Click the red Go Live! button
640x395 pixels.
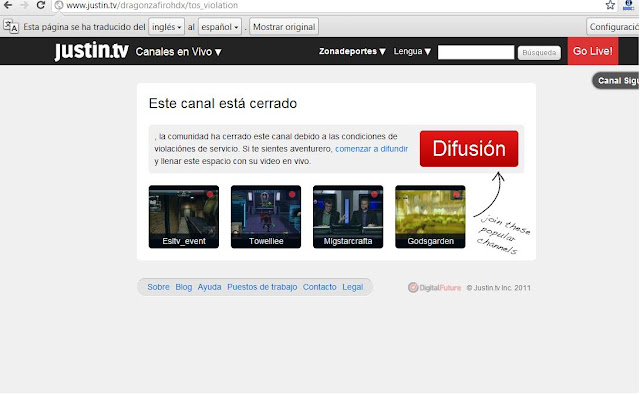(x=593, y=51)
